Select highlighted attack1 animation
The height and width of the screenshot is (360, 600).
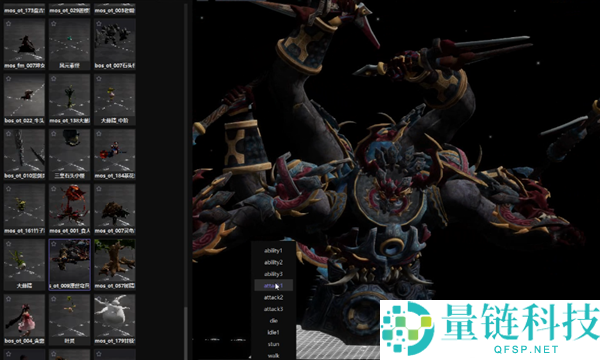(273, 285)
